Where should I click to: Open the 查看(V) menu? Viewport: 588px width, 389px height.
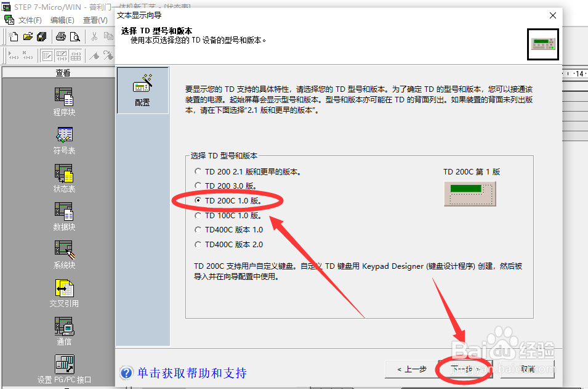[95, 20]
